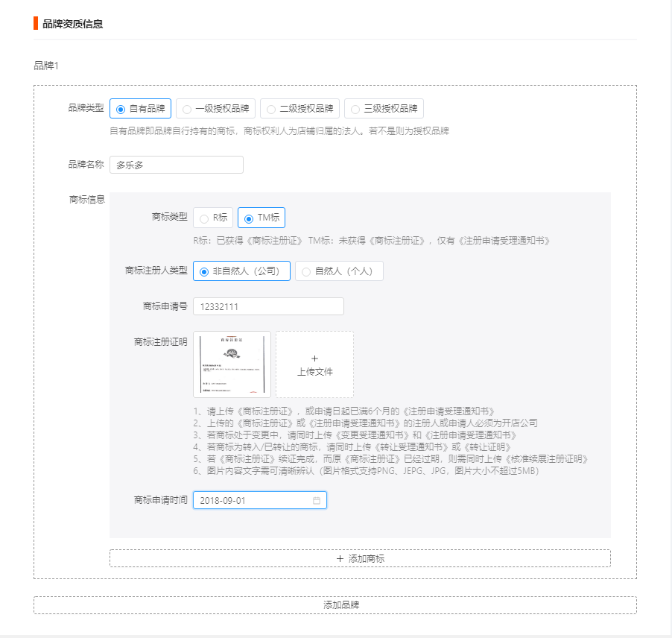
Task: Click the 品牌资质信息 section heading
Action: (72, 24)
